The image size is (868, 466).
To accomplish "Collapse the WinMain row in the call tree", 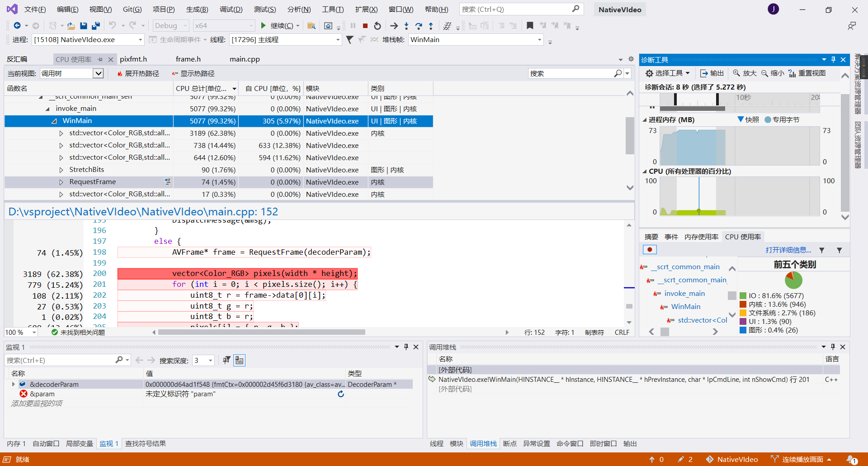I will [54, 121].
